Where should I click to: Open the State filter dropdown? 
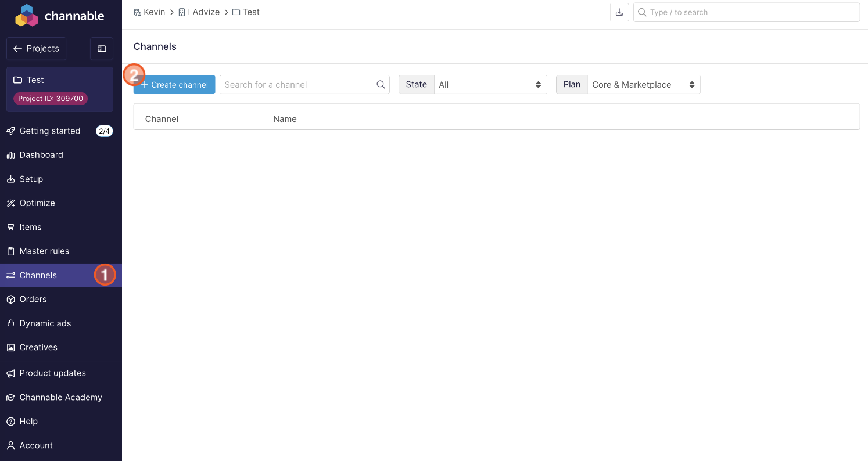click(x=490, y=85)
